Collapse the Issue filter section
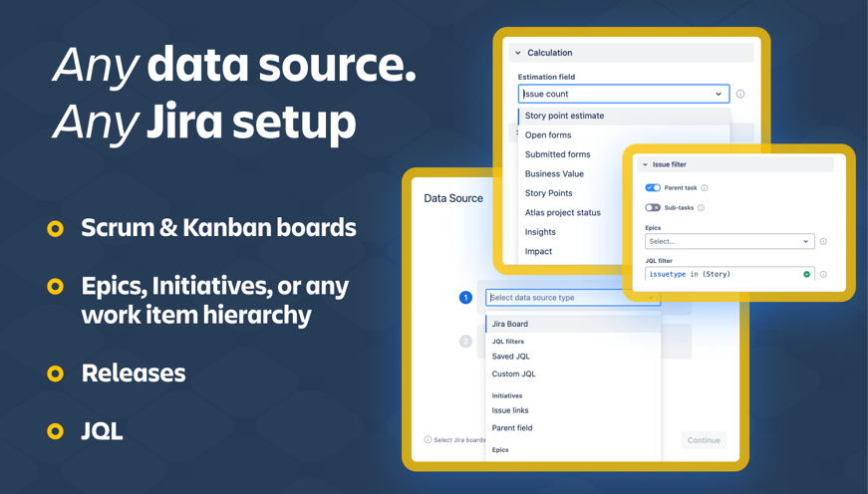Image resolution: width=868 pixels, height=494 pixels. point(645,164)
